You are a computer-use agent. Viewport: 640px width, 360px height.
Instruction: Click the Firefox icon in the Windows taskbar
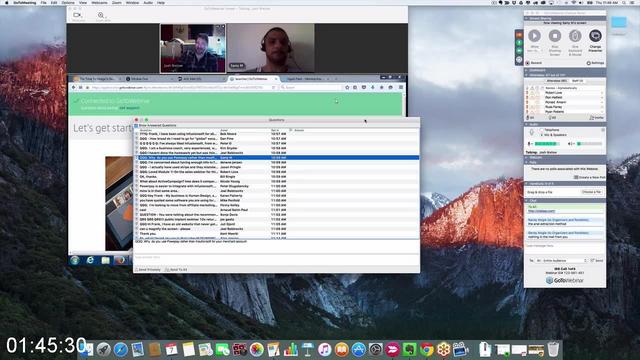tap(120, 260)
